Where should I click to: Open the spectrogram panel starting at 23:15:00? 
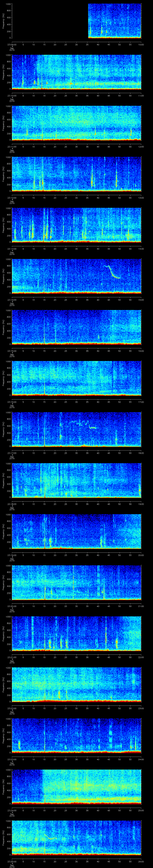pyautogui.click(x=77, y=327)
